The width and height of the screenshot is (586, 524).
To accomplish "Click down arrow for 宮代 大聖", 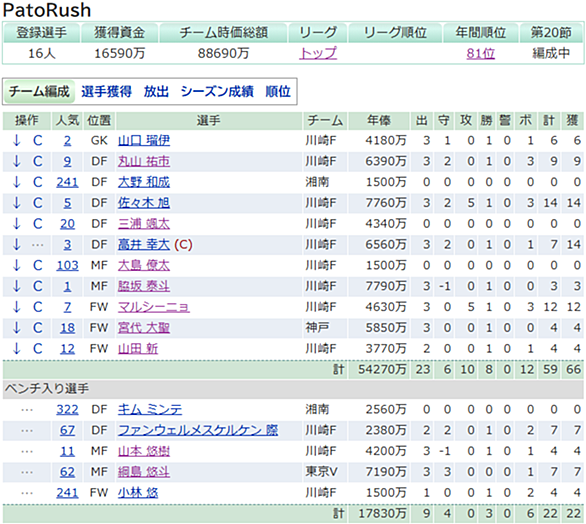I will 16,328.
